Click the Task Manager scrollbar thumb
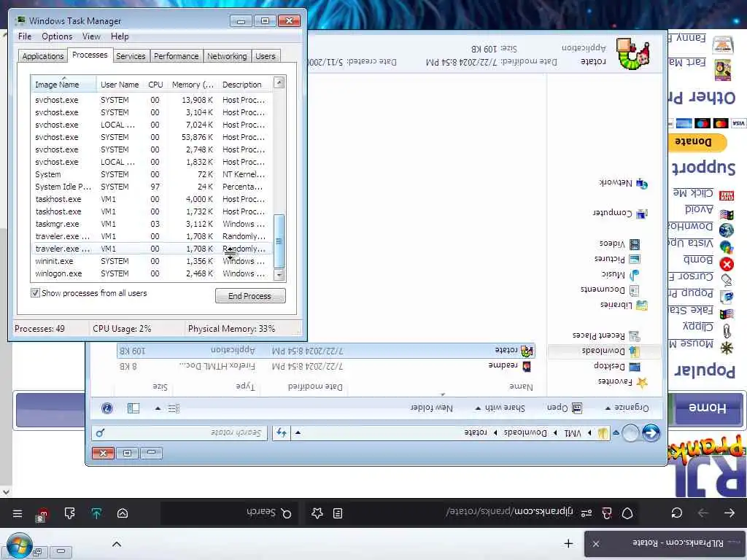 coord(279,241)
